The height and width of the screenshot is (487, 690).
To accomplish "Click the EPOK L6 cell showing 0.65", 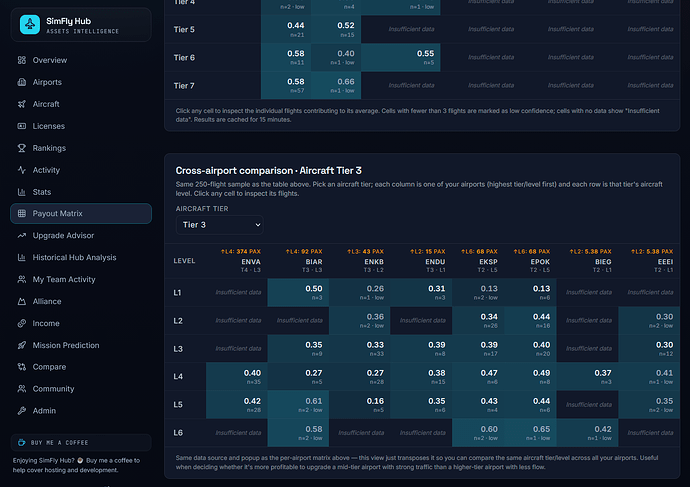I will click(530, 433).
